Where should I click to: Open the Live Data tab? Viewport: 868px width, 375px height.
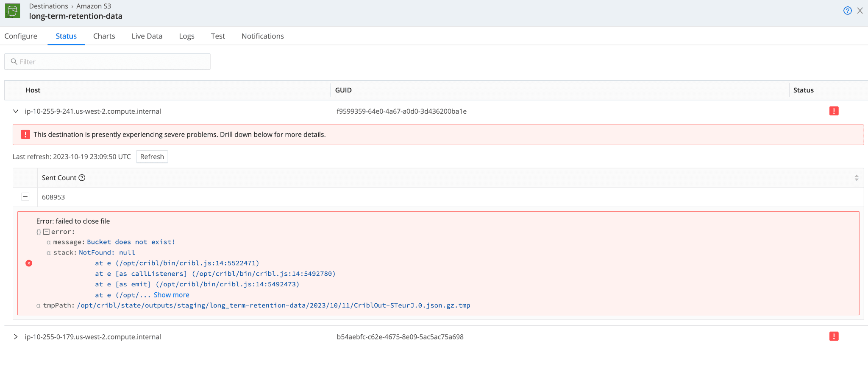tap(147, 36)
